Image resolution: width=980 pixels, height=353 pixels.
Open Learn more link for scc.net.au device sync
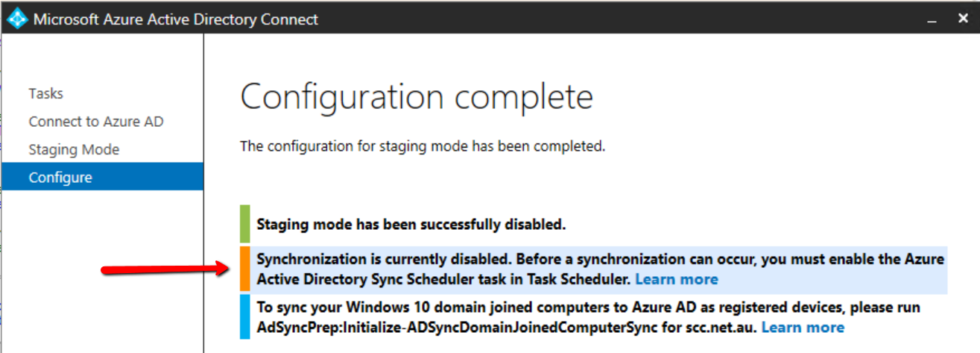803,328
